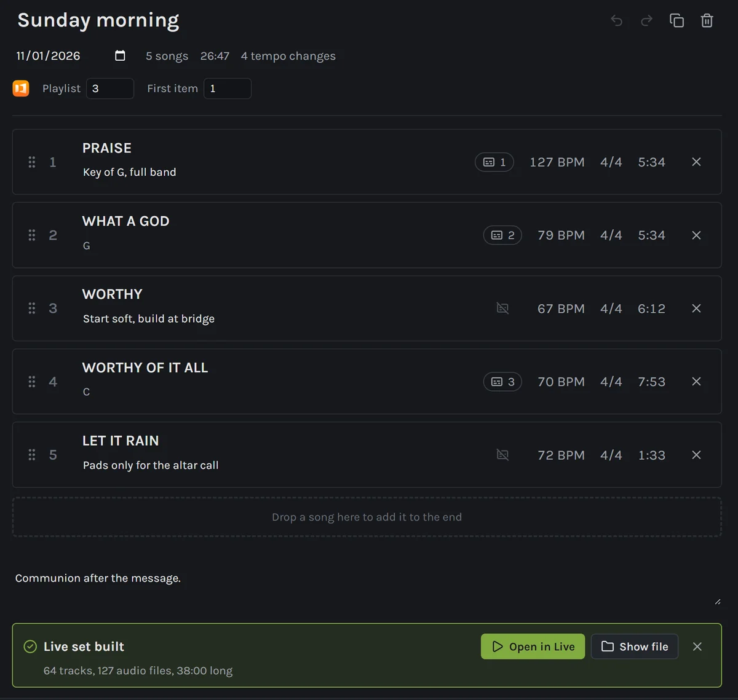
Task: Edit the Sunday morning title
Action: coord(98,20)
